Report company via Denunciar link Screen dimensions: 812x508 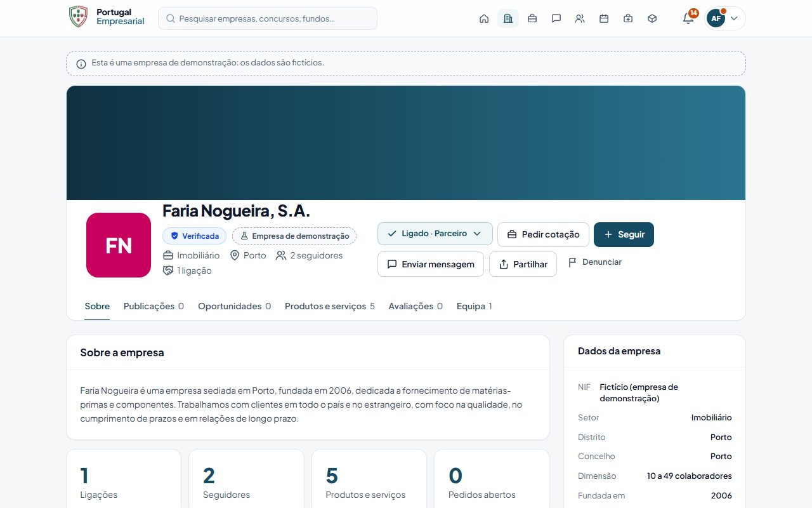click(595, 262)
